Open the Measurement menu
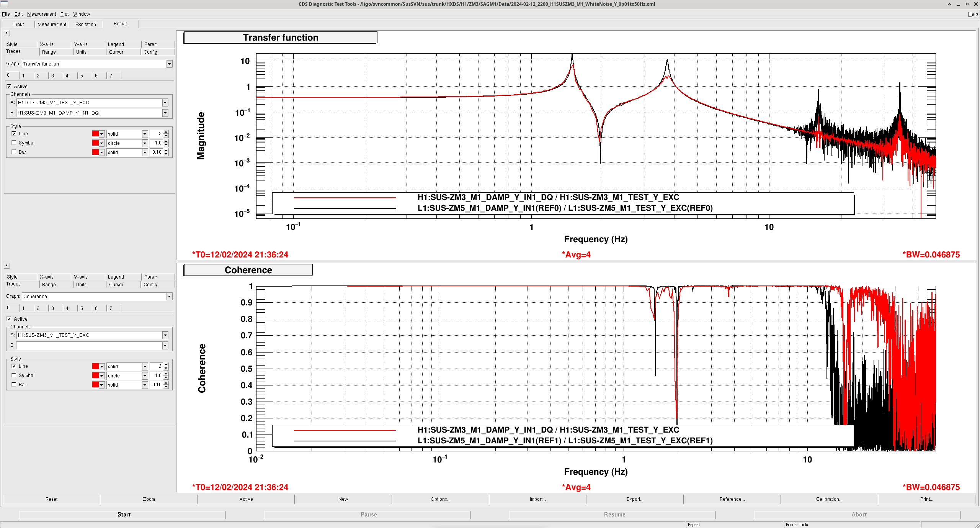980x528 pixels. [41, 14]
